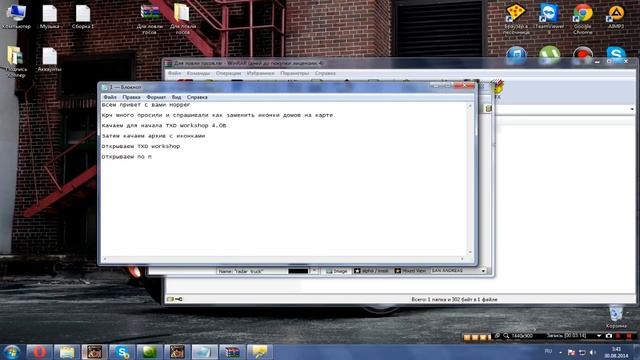Switch to Skype on the taskbar
Image resolution: width=640 pixels, height=360 pixels.
click(122, 352)
